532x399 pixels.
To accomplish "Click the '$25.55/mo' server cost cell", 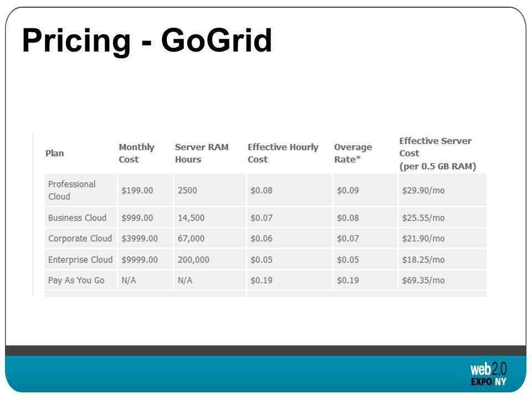I will point(443,217).
